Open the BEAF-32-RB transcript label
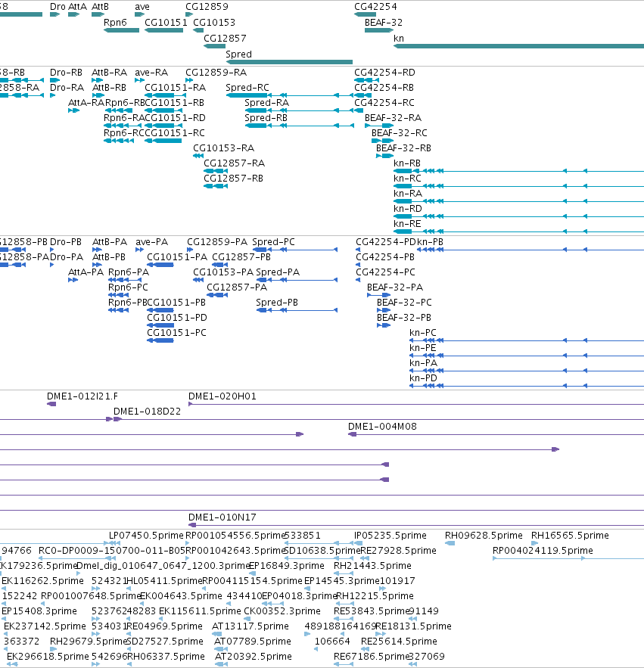Viewport: 644px width, 668px height. (x=403, y=148)
